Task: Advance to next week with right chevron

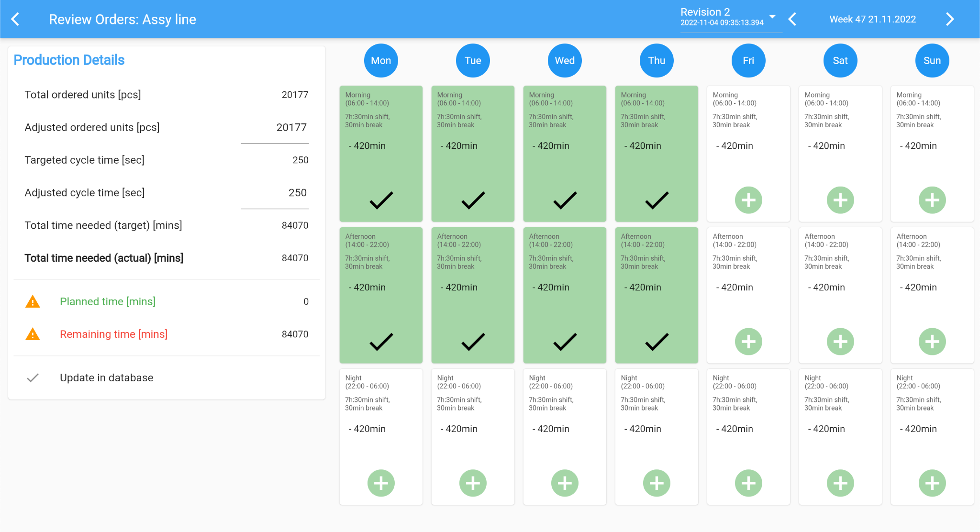Action: pyautogui.click(x=950, y=19)
